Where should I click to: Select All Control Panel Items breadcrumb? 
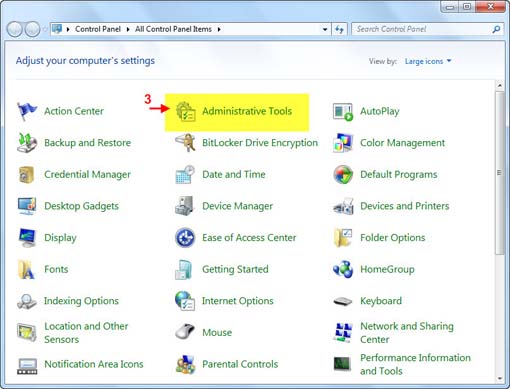pos(173,29)
